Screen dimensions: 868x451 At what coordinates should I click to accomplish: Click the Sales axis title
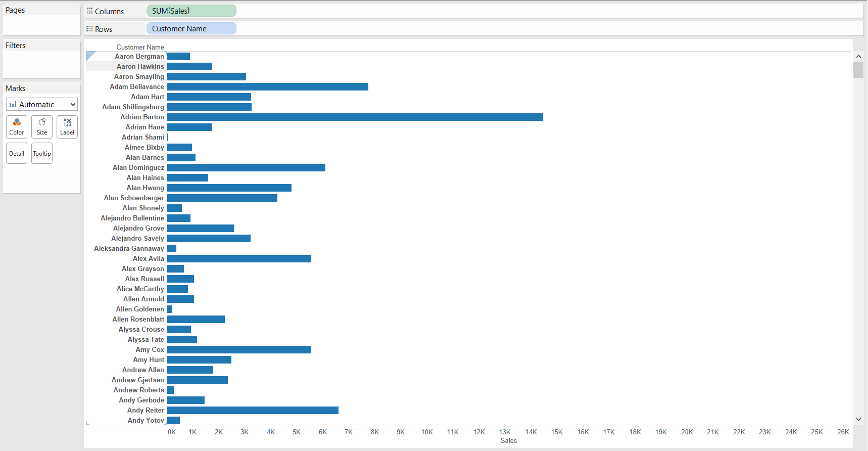[509, 441]
